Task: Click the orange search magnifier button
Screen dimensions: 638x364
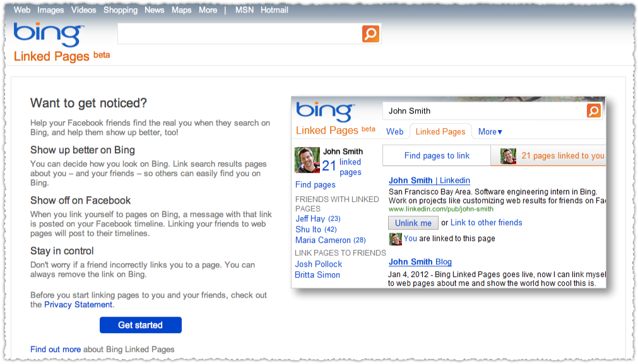Action: [x=370, y=34]
